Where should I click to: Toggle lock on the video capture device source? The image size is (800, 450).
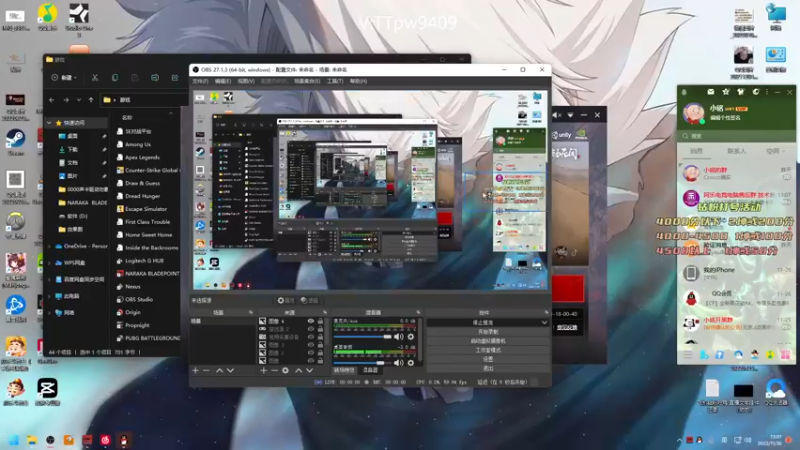(320, 337)
